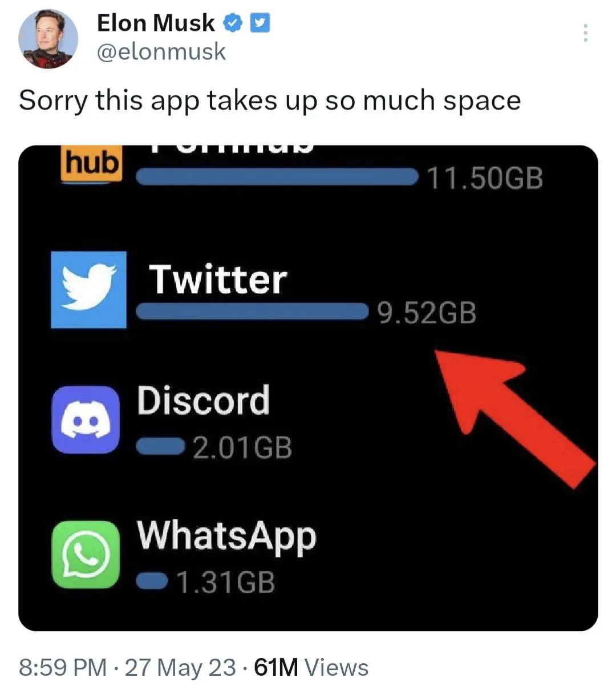Open the Elon Musk display name
Viewport: 616px width, 694px height.
coord(156,23)
